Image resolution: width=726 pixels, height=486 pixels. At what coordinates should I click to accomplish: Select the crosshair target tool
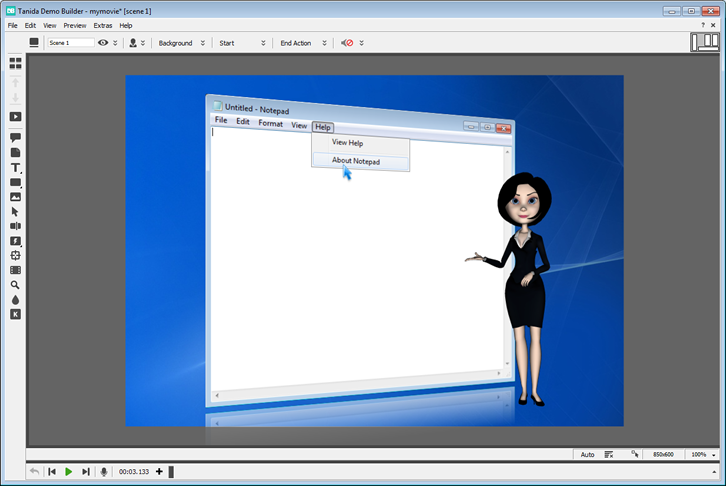tap(15, 255)
